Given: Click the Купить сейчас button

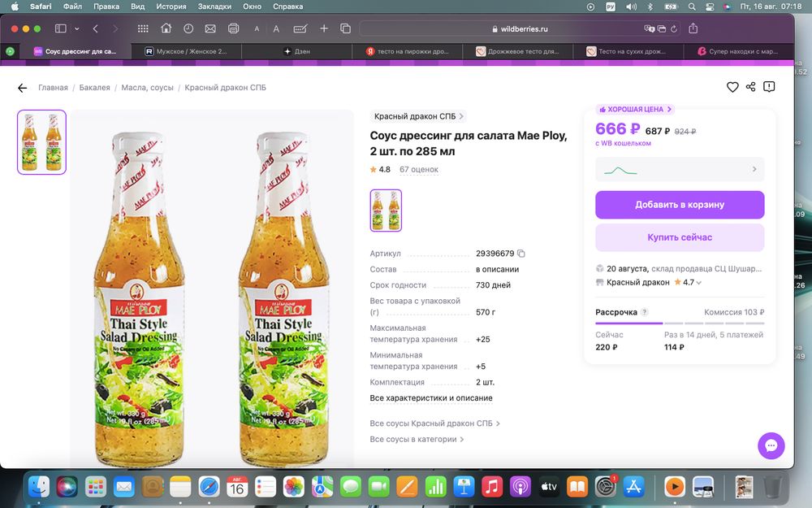Looking at the screenshot, I should [680, 237].
